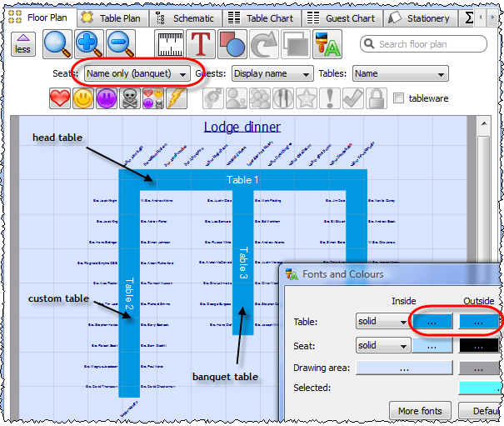Select Table 2 on the floor plan
Image resolution: width=504 pixels, height=426 pixels.
(x=129, y=293)
